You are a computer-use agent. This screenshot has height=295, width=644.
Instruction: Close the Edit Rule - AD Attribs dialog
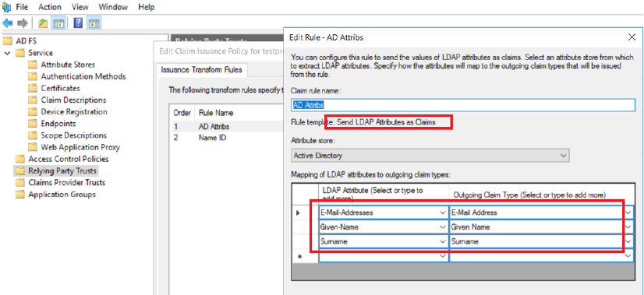632,37
